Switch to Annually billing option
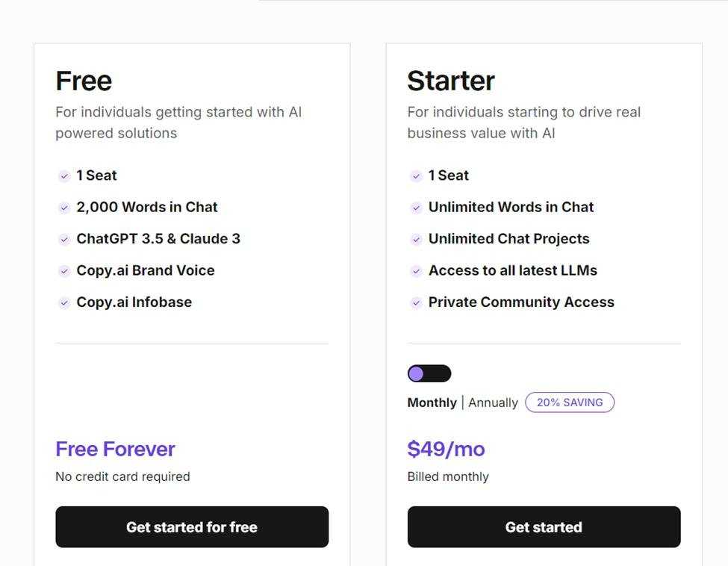The width and height of the screenshot is (728, 566). tap(493, 402)
